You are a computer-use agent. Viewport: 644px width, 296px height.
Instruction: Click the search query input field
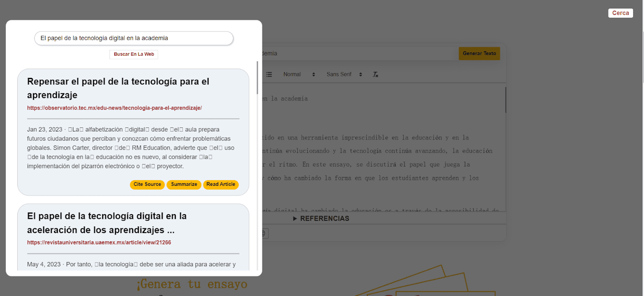click(x=134, y=38)
